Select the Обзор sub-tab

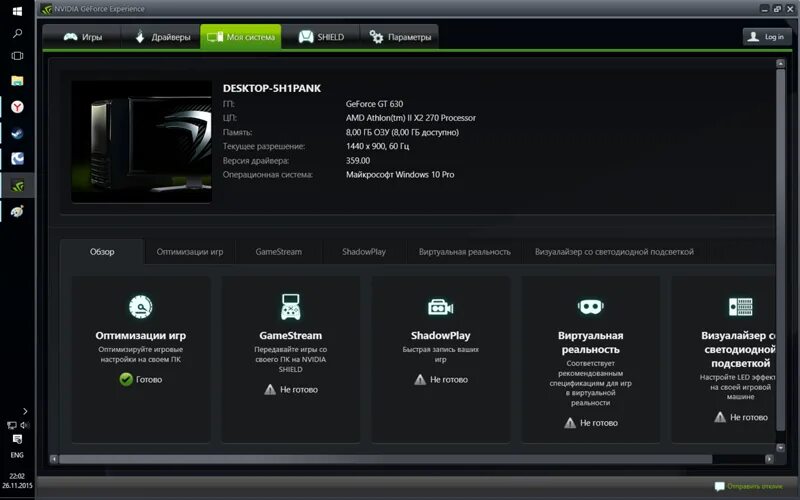(x=102, y=252)
